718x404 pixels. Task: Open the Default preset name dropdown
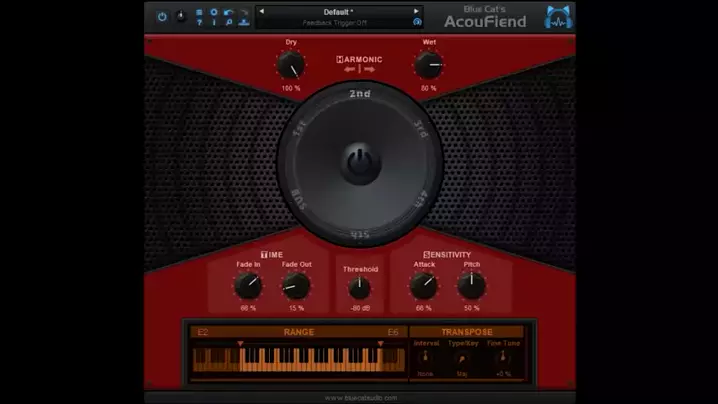click(x=338, y=12)
